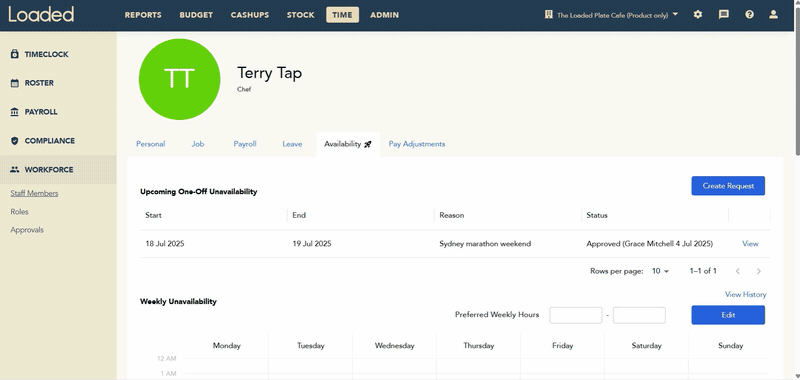The image size is (800, 380).
Task: Click the Roster calendar icon
Action: (14, 83)
